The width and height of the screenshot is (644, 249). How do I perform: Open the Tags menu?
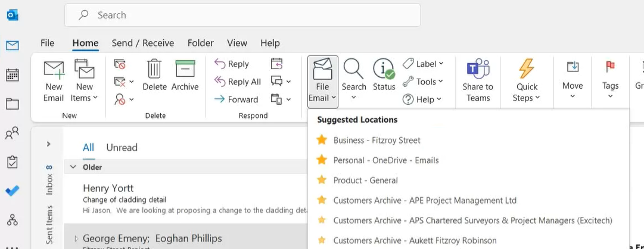coord(610,80)
